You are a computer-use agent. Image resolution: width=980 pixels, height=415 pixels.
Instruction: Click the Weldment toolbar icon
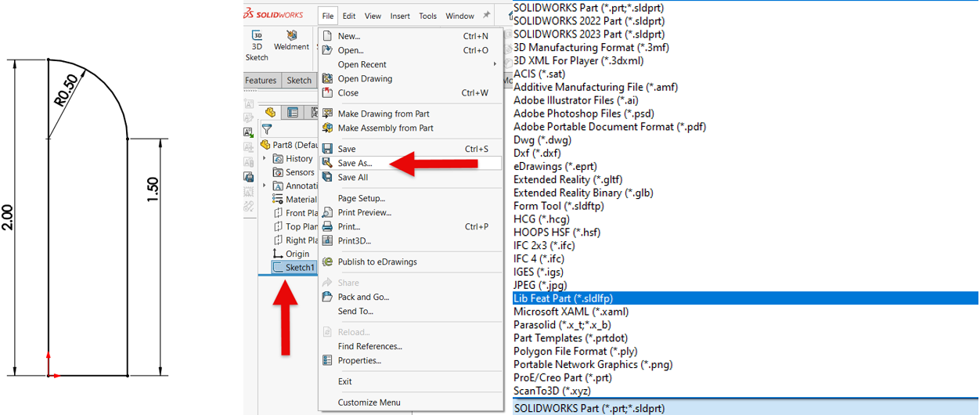[x=292, y=35]
